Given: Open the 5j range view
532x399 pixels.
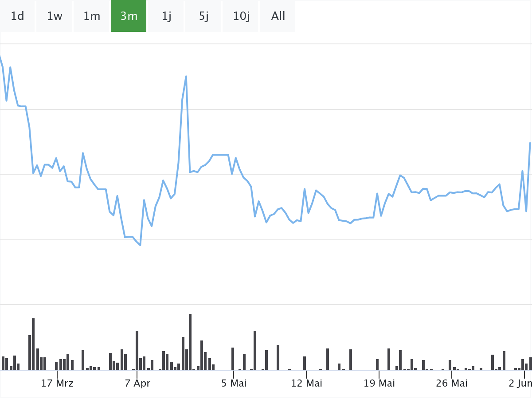Looking at the screenshot, I should (x=203, y=16).
